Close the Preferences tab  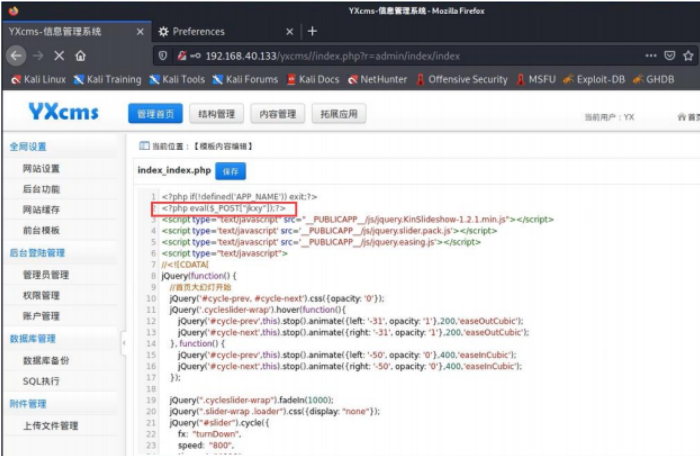tap(290, 32)
